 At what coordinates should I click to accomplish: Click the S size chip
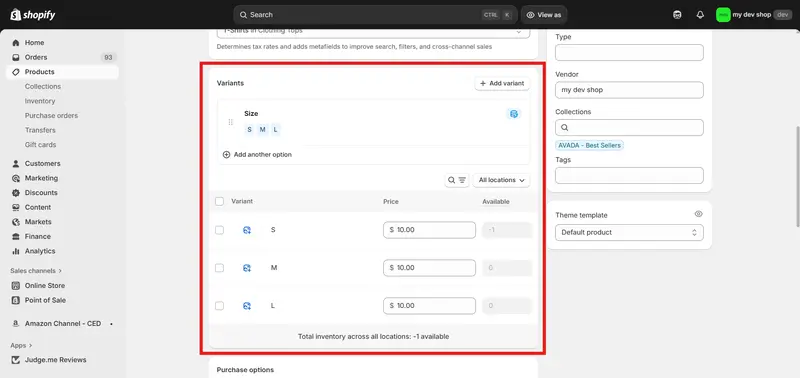coord(249,130)
